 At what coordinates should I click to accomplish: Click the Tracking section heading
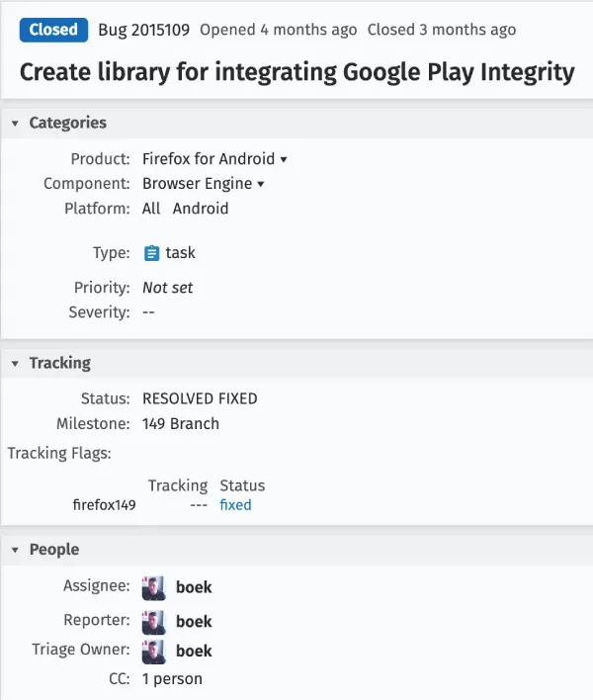click(x=60, y=364)
